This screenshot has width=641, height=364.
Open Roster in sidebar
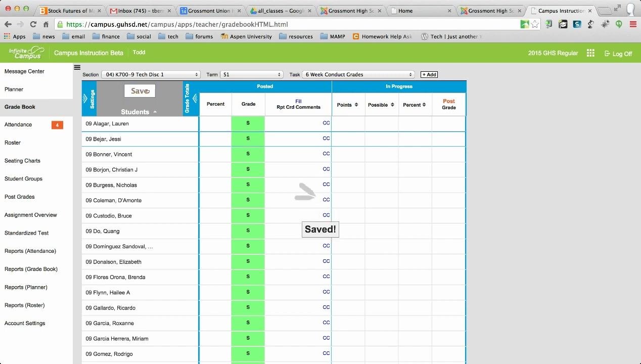click(x=13, y=143)
